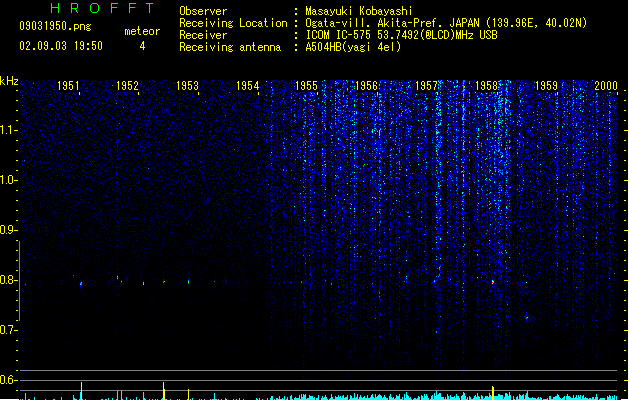The image size is (629, 400).
Task: Click the 1957 time marker
Action: [x=426, y=86]
